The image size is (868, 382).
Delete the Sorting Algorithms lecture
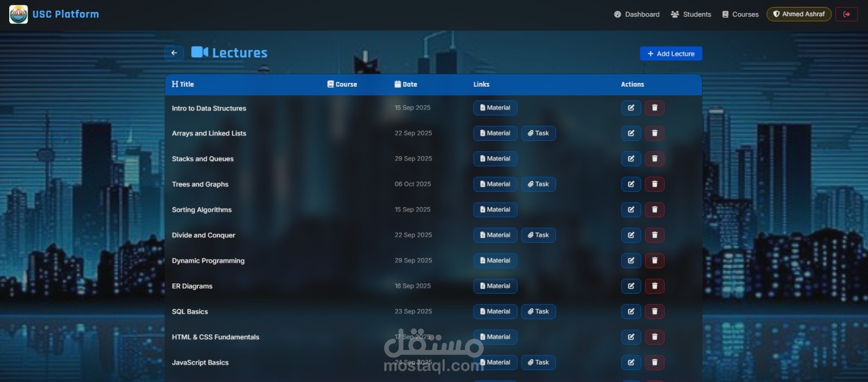[655, 210]
